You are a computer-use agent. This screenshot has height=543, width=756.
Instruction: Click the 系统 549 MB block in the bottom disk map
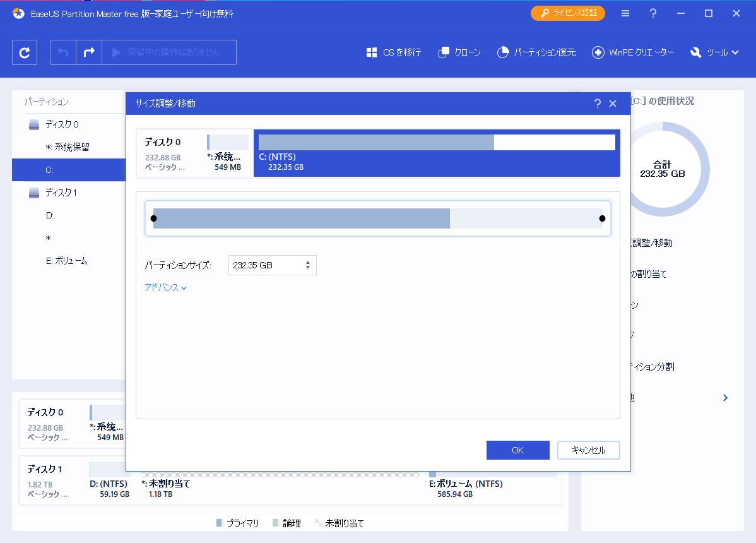point(107,424)
